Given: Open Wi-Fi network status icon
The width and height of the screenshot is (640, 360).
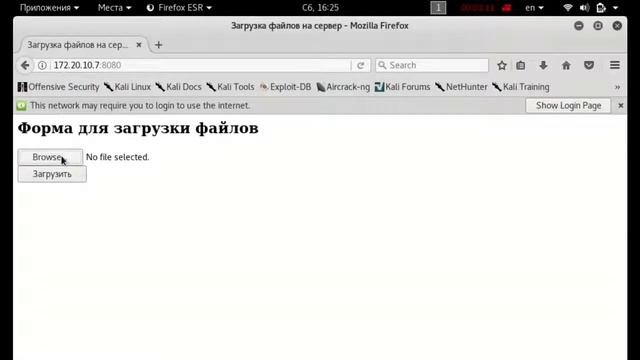Looking at the screenshot, I should (x=567, y=8).
